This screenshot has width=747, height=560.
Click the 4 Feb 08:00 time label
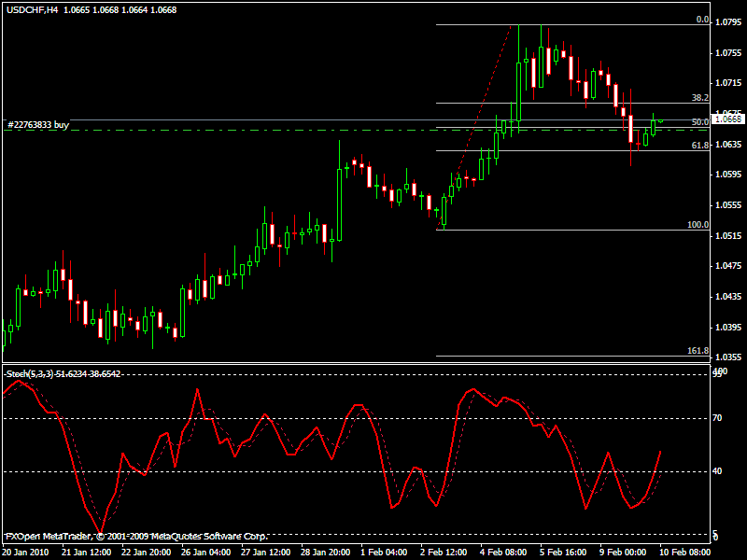click(502, 552)
